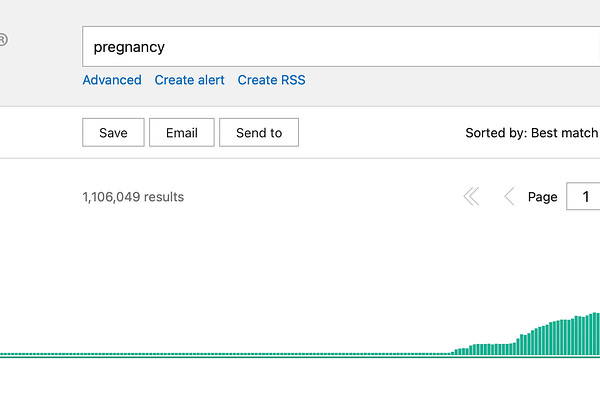The height and width of the screenshot is (400, 600).
Task: Click the page number field
Action: (x=583, y=196)
